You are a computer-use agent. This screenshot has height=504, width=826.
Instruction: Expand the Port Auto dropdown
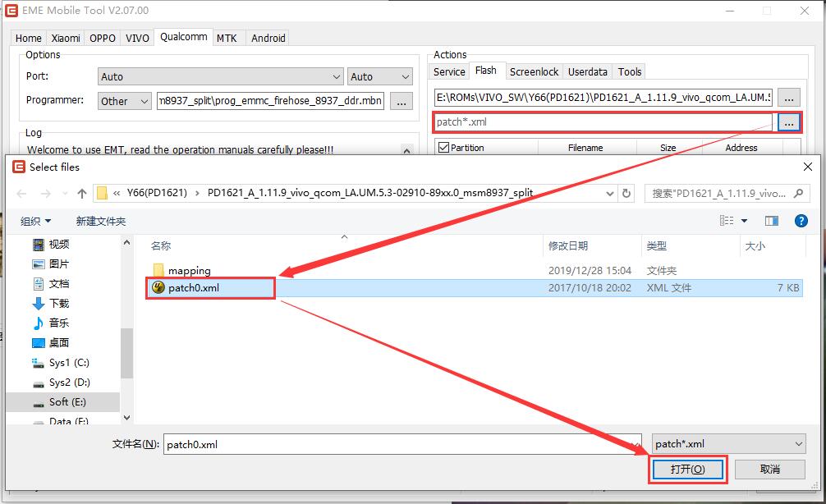[x=221, y=76]
